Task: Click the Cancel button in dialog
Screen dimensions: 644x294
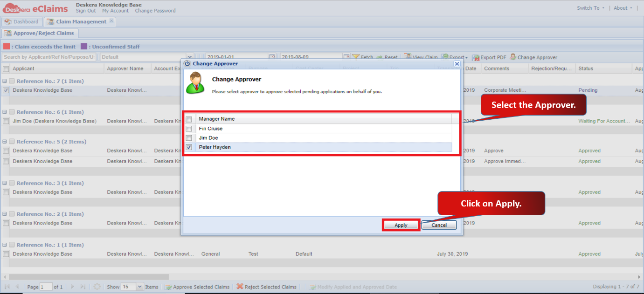Action: (x=439, y=225)
